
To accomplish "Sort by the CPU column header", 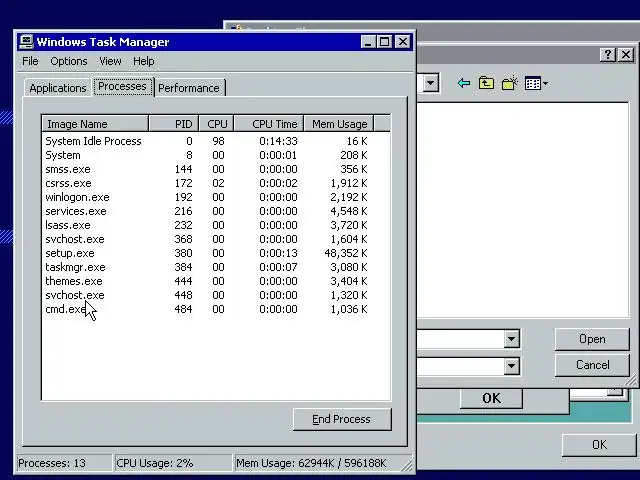I will pos(216,124).
